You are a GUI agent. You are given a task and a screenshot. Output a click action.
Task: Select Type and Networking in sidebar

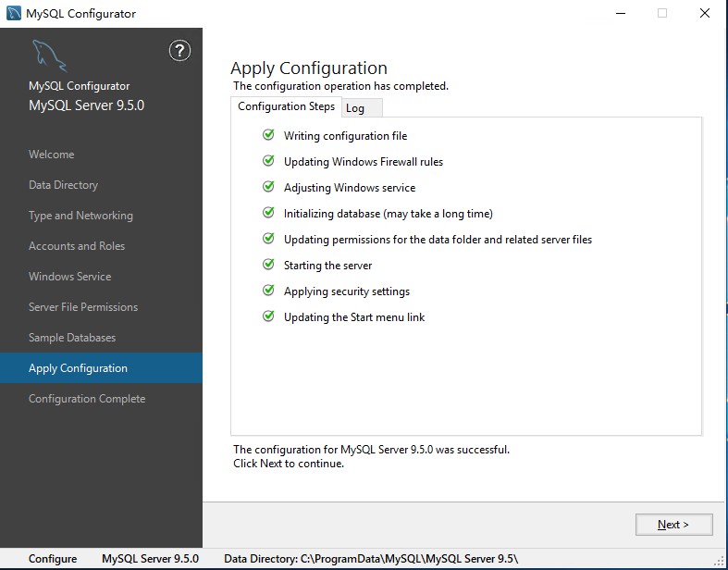coord(80,216)
